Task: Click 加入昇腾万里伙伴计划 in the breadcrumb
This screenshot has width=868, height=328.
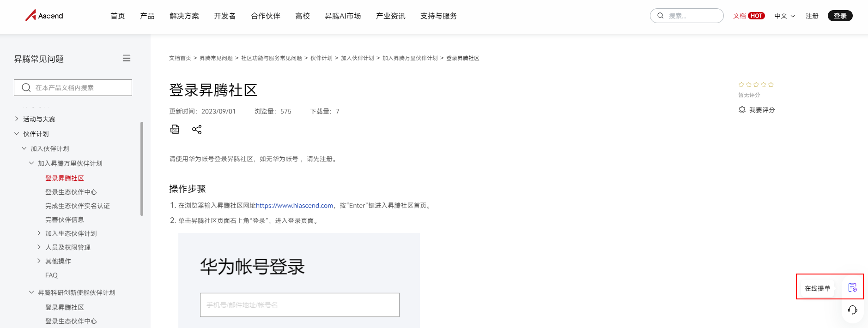Action: [x=410, y=58]
